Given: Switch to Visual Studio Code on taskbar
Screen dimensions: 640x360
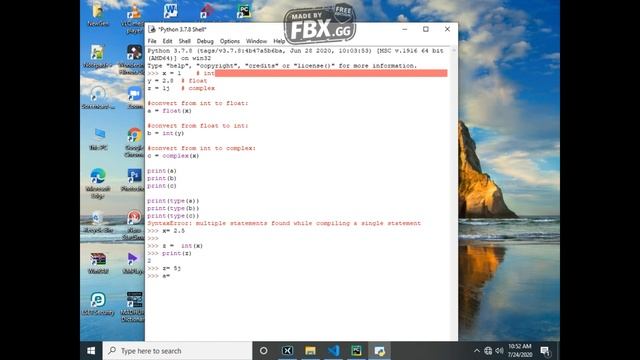Looking at the screenshot, I should pos(333,351).
